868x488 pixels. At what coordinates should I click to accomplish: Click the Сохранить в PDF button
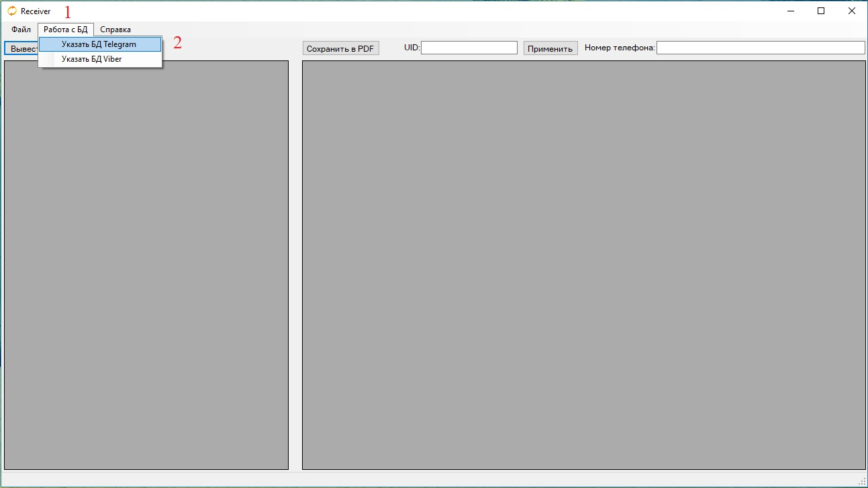[x=340, y=48]
